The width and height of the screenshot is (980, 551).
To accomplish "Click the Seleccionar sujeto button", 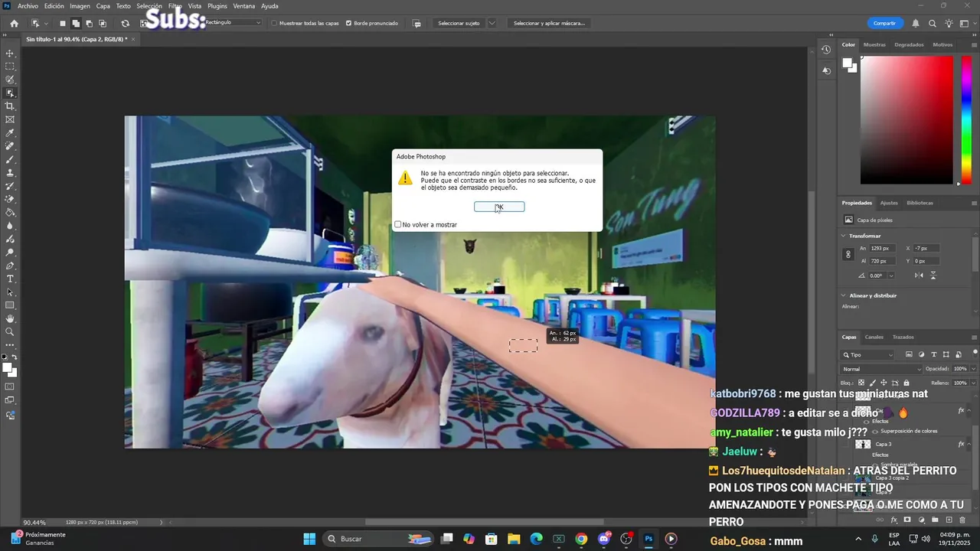I will 459,23.
